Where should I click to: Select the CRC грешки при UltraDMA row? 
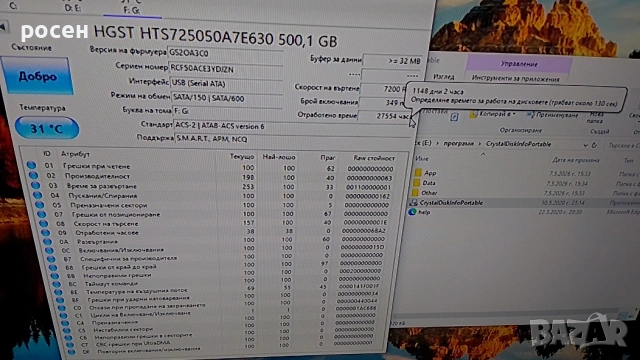pyautogui.click(x=220, y=343)
